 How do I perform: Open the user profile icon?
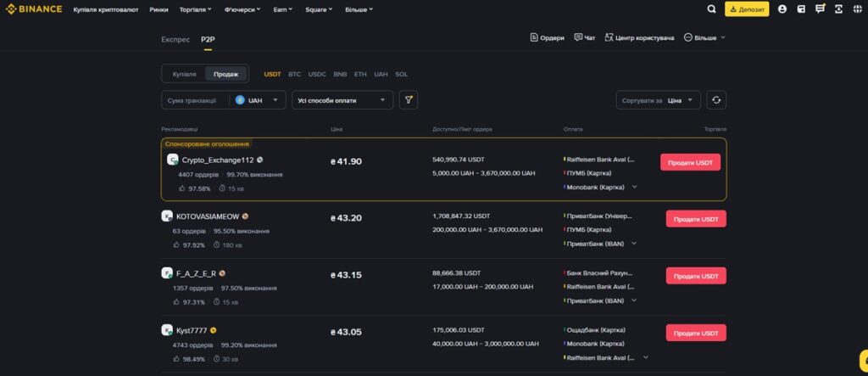pyautogui.click(x=782, y=8)
